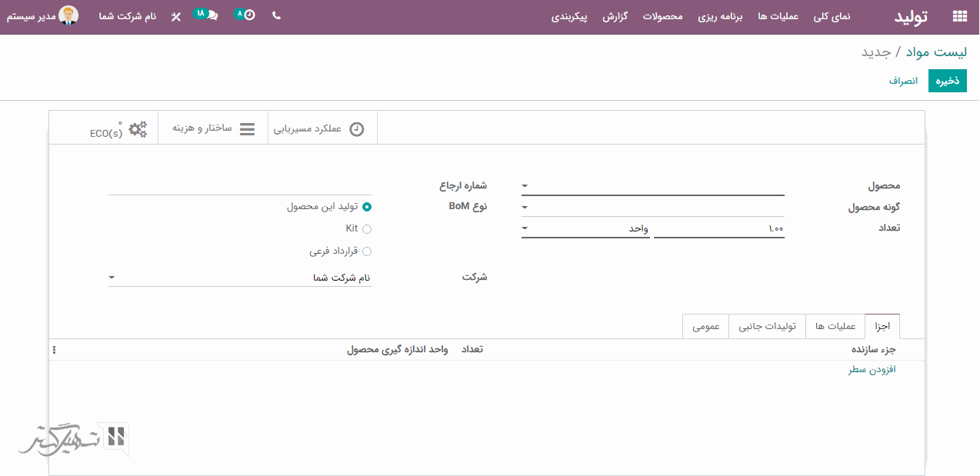Click افزودن سطر to add a line
The image size is (980, 476).
pyautogui.click(x=872, y=370)
